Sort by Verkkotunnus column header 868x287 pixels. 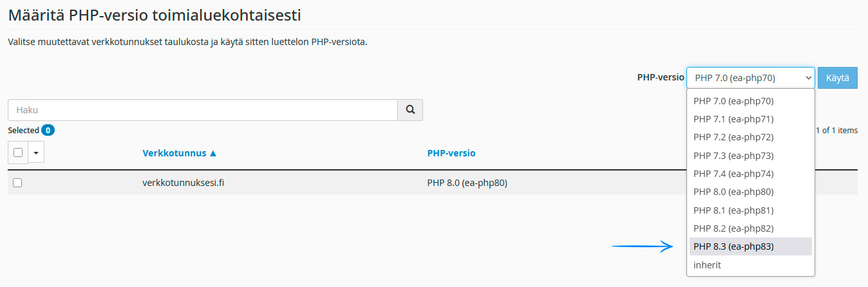point(180,153)
